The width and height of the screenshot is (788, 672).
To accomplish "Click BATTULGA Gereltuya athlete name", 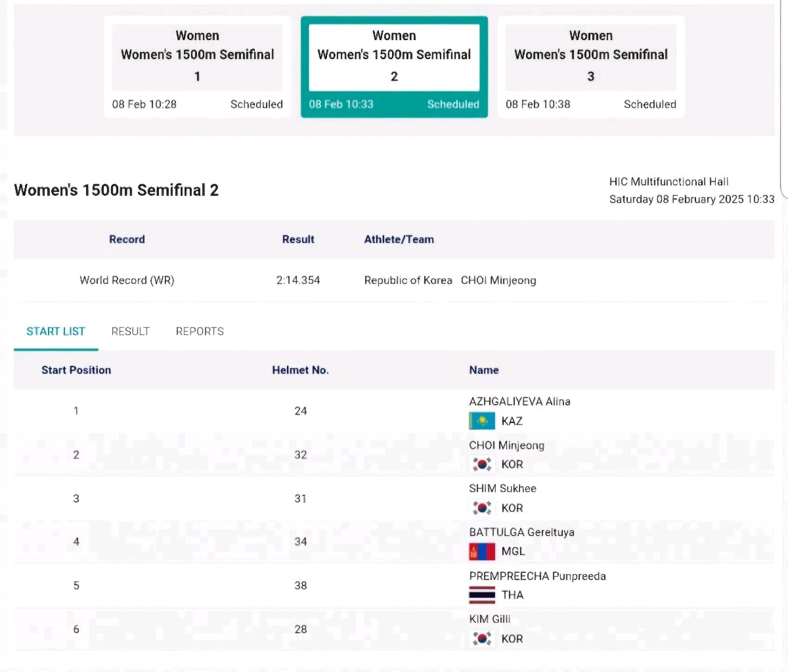I will tap(521, 532).
